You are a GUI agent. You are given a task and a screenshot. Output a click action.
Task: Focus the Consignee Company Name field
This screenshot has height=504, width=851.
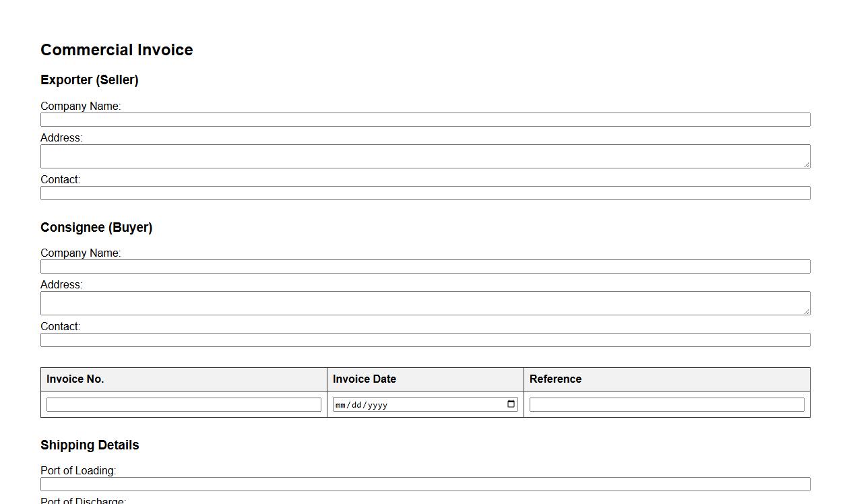tap(425, 267)
